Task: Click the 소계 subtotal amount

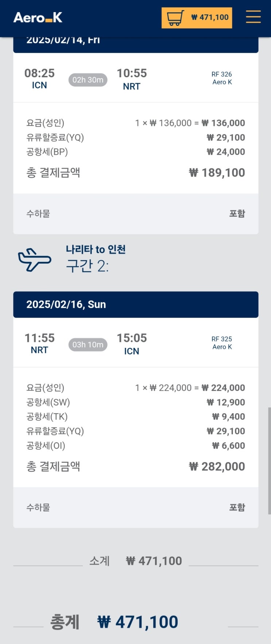Action: [154, 561]
